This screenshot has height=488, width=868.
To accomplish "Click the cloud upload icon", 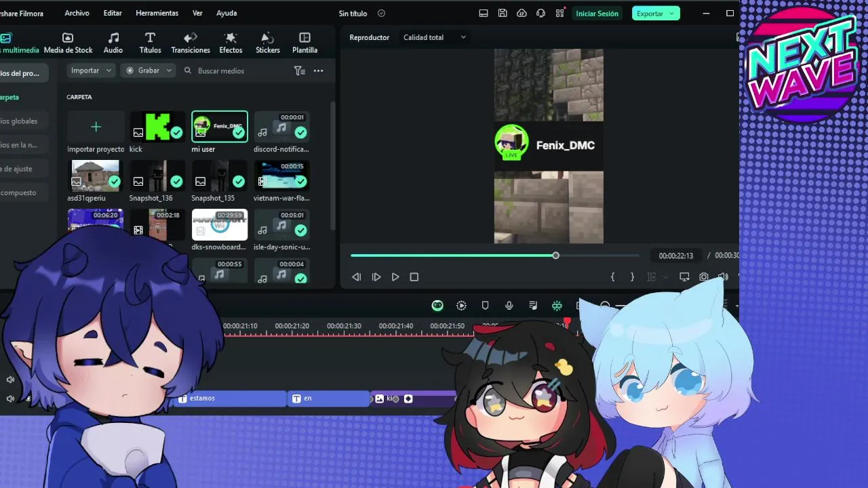I will [x=521, y=13].
